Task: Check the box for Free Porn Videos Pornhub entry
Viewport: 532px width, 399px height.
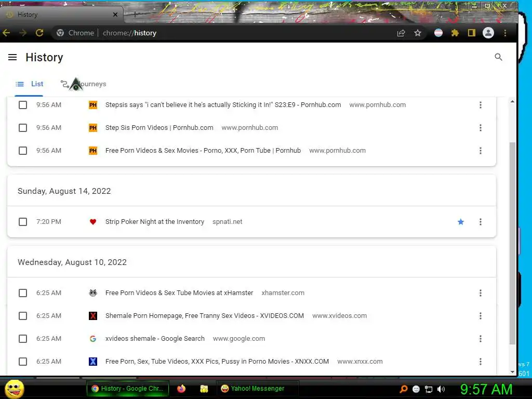Action: 23,151
